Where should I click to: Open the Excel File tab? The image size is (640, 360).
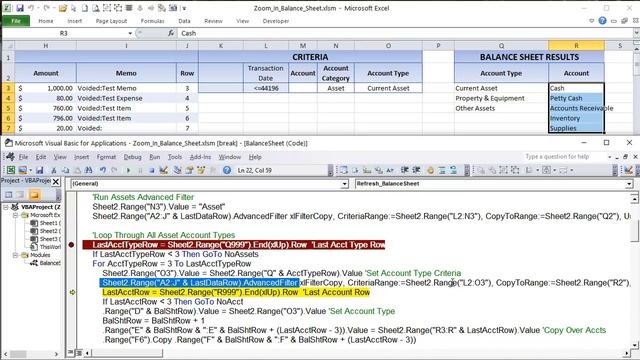coord(16,21)
